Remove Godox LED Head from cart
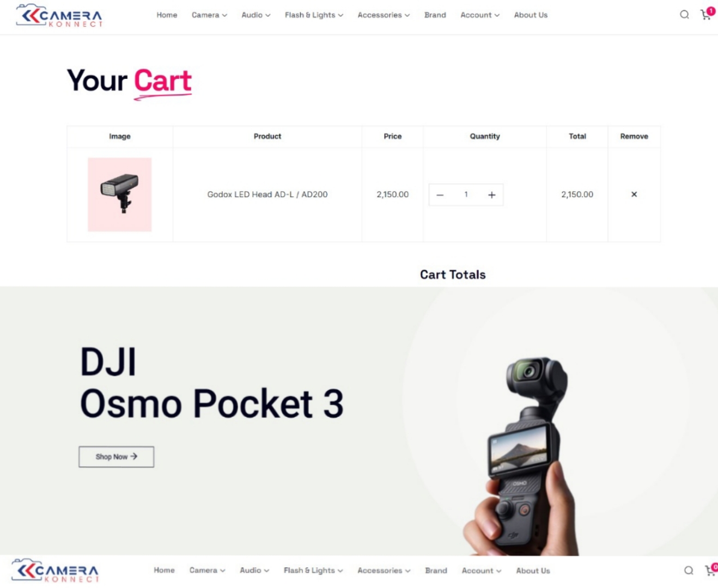 634,194
